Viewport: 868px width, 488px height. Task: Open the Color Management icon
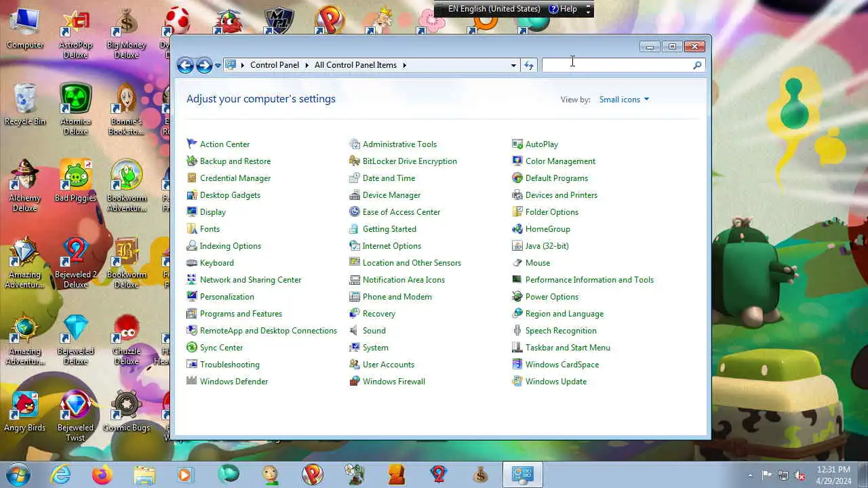click(x=517, y=161)
